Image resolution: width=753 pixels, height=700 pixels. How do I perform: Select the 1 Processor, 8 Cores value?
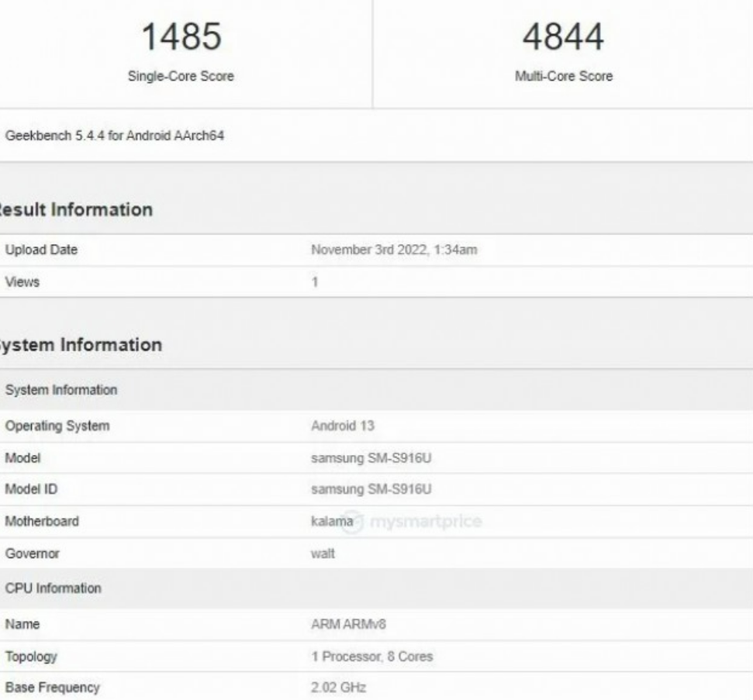pyautogui.click(x=371, y=657)
